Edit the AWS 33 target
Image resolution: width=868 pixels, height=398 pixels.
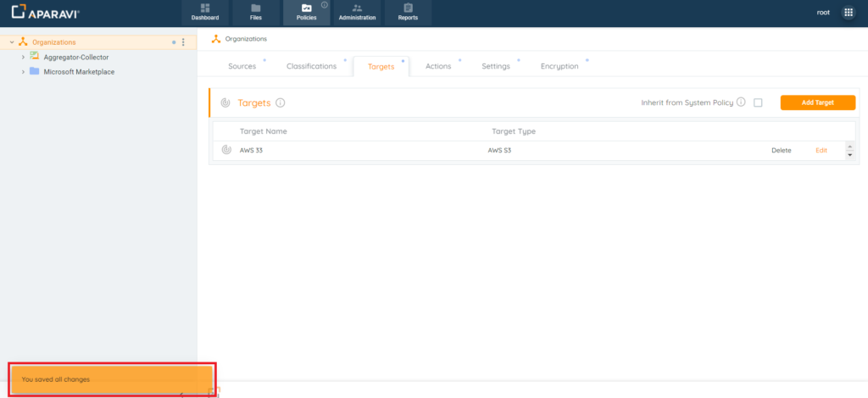click(x=821, y=151)
